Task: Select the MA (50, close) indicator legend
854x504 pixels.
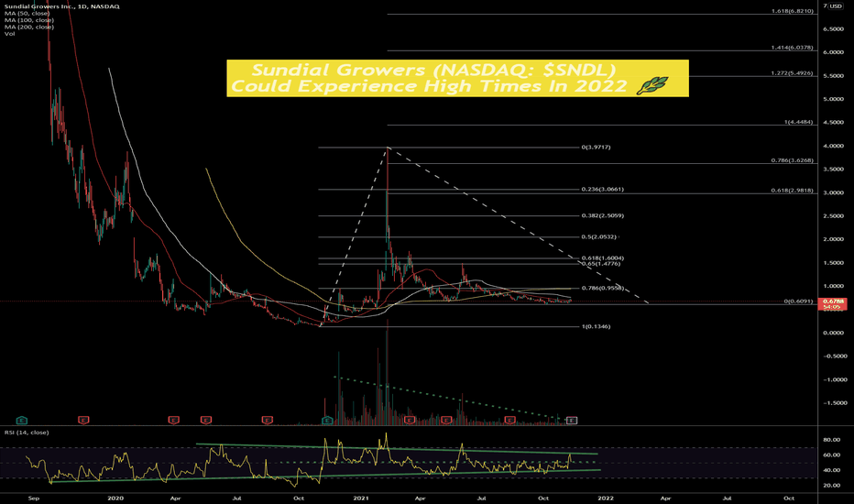Action: point(27,13)
